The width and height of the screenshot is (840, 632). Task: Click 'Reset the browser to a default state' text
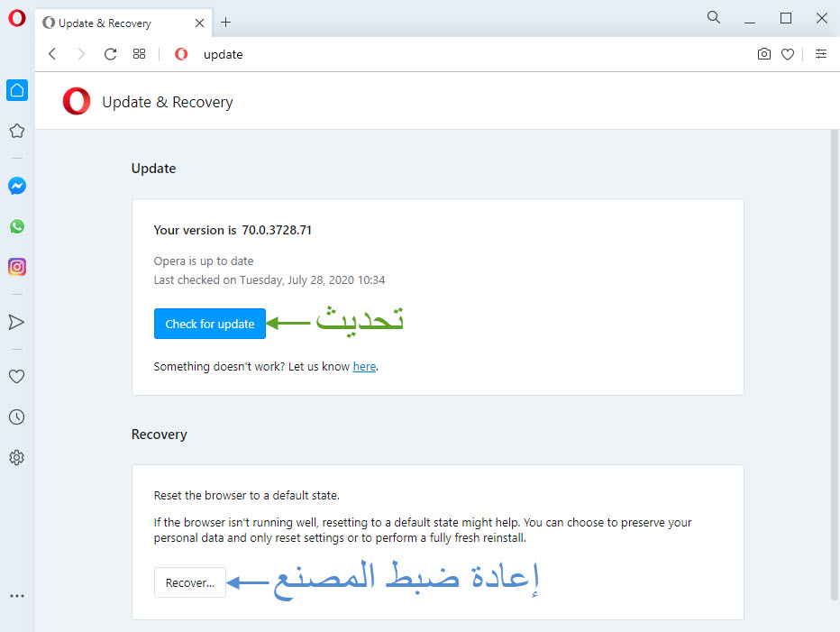(x=246, y=495)
